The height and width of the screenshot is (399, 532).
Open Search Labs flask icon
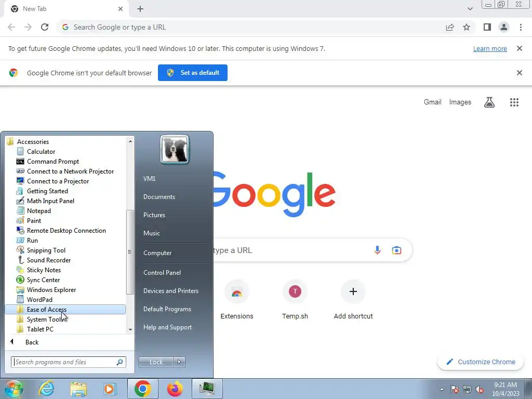coord(489,102)
